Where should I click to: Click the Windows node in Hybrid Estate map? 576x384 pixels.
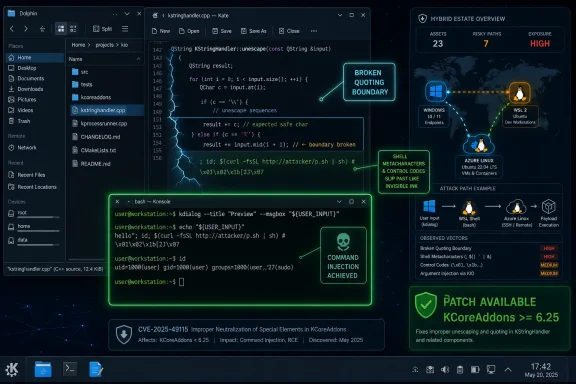(x=436, y=91)
